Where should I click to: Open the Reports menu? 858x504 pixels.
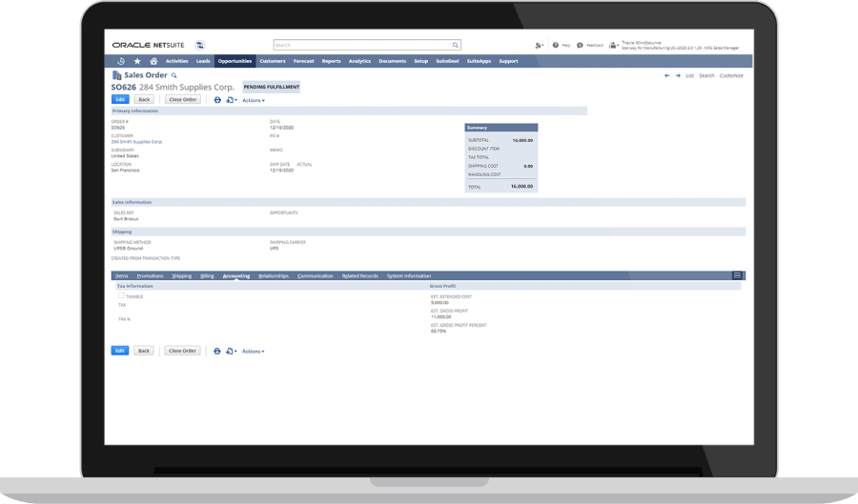pos(331,61)
